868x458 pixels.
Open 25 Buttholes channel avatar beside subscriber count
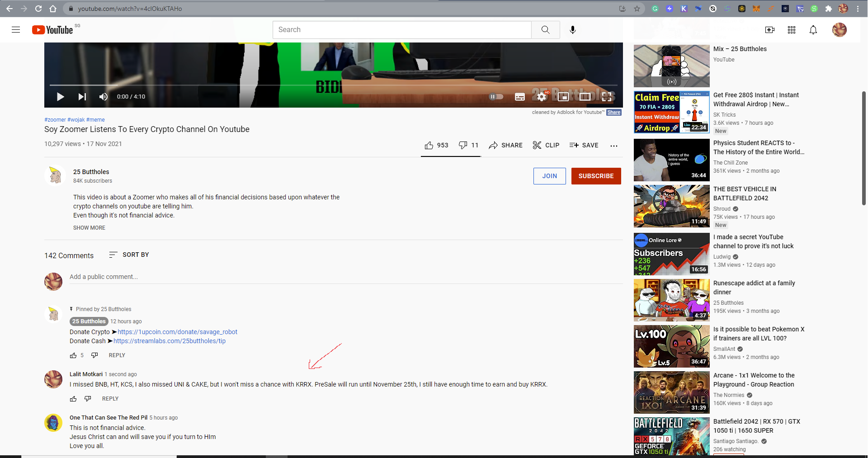[x=55, y=175]
